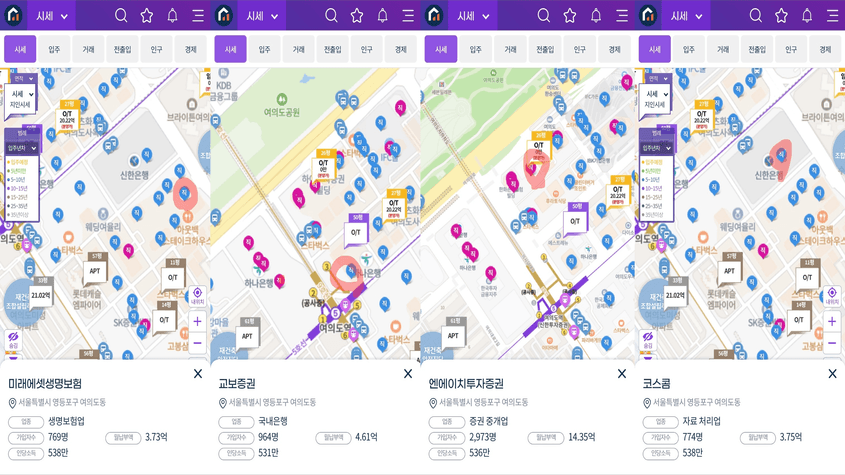Open favorites star in 코스콤 panel

point(781,16)
